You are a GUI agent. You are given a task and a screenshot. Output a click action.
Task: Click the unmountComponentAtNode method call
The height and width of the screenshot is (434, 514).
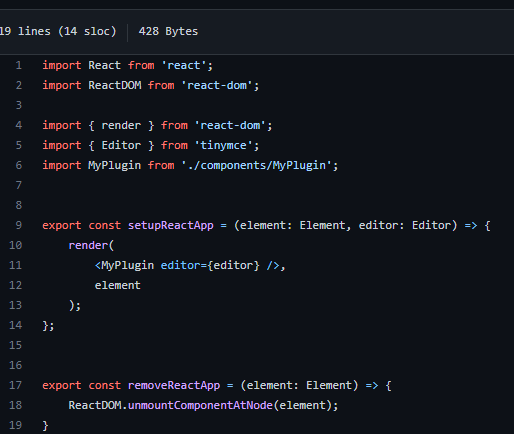(200, 406)
